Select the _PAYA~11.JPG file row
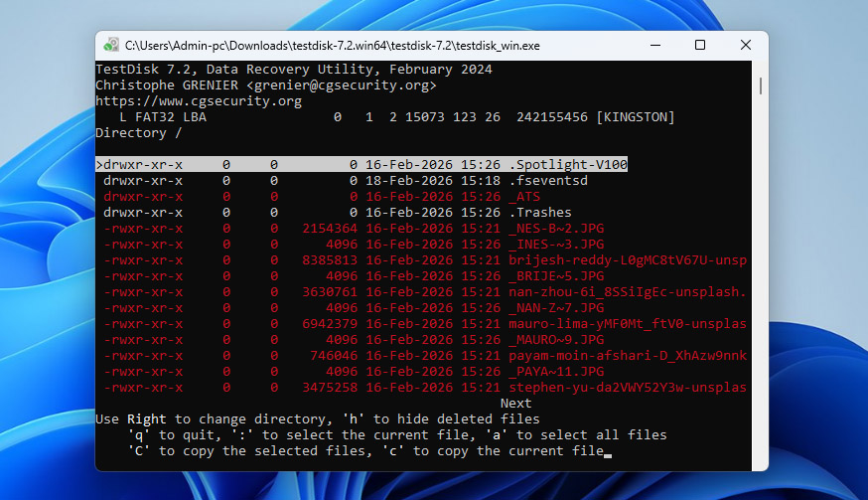 click(x=354, y=372)
